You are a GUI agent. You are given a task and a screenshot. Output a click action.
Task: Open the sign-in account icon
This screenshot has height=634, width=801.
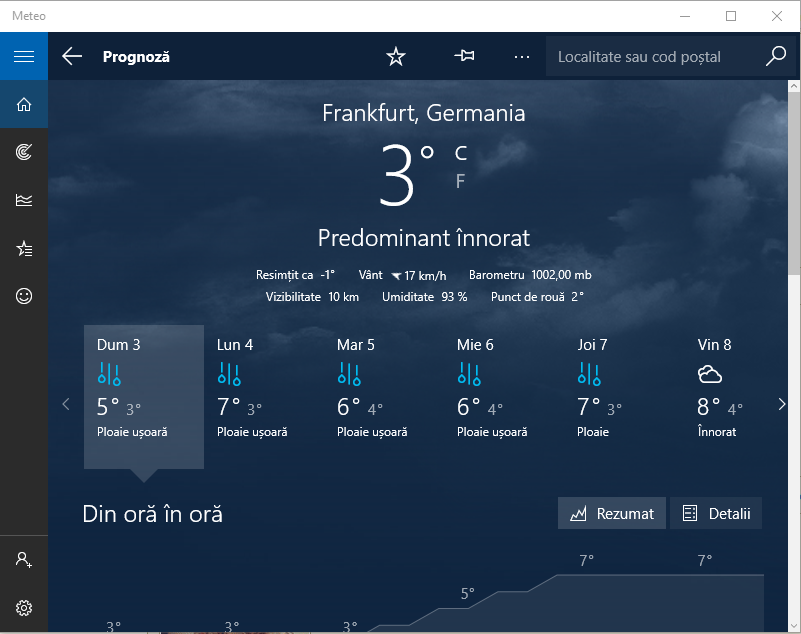(24, 560)
